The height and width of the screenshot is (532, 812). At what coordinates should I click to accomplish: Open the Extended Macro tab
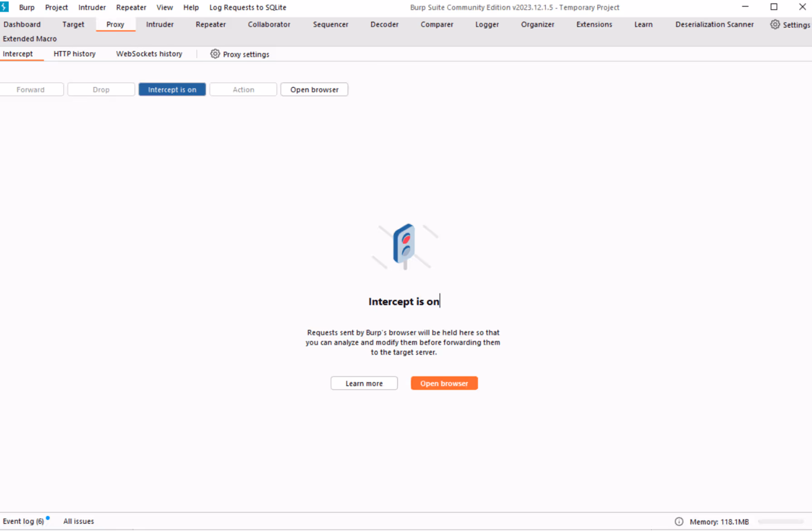point(29,39)
